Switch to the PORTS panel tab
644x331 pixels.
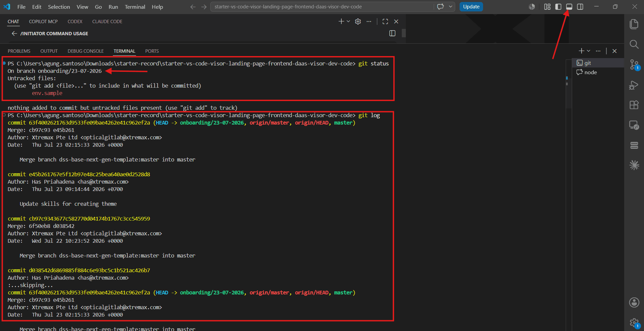[152, 51]
